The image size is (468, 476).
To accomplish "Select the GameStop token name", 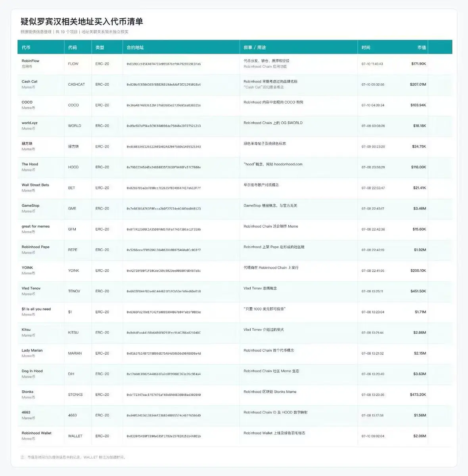I will [31, 205].
